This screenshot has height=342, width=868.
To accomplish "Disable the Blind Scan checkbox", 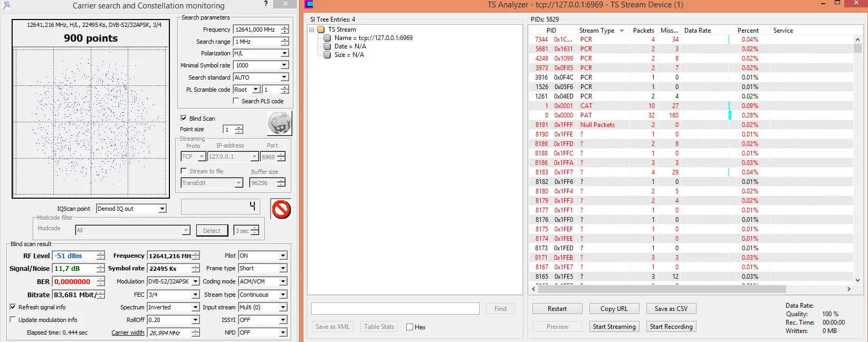I will pyautogui.click(x=184, y=119).
